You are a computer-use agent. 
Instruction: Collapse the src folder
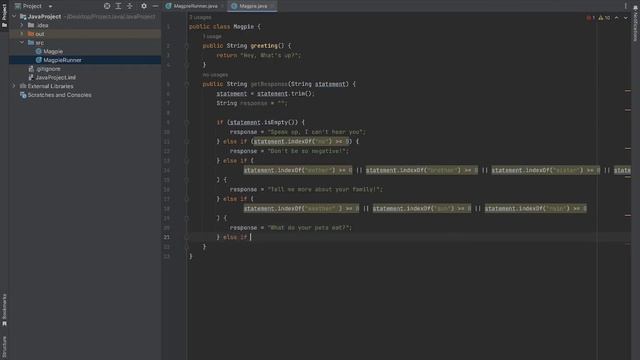[x=22, y=42]
